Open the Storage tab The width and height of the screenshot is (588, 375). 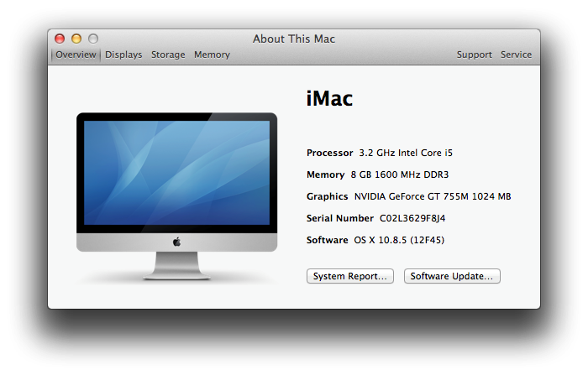(168, 55)
